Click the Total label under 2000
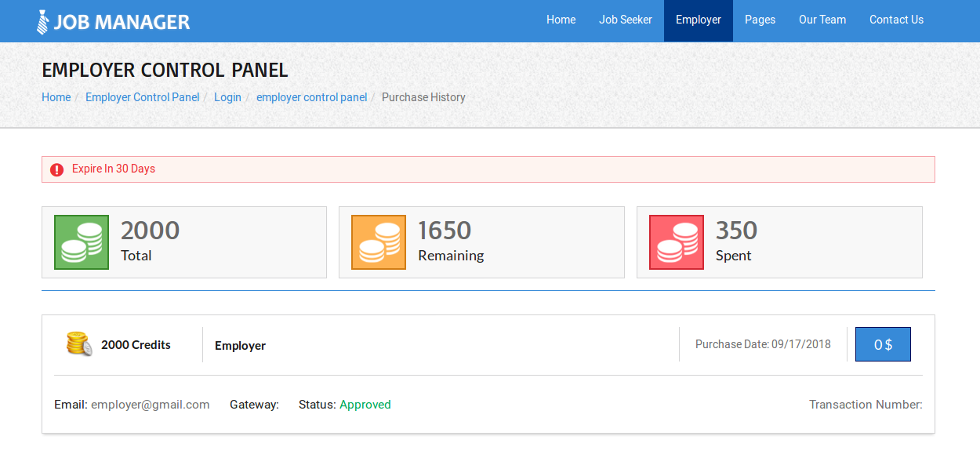Image resolution: width=980 pixels, height=476 pixels. 136,256
